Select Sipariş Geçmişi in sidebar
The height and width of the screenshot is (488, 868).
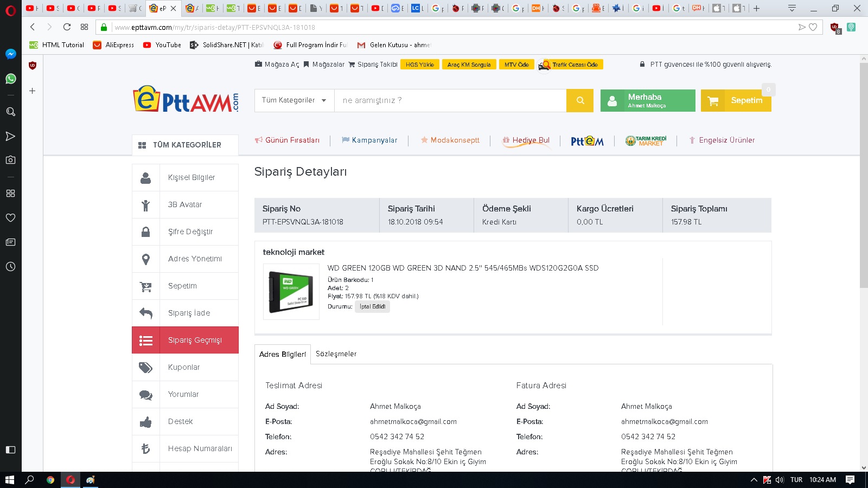coord(185,340)
